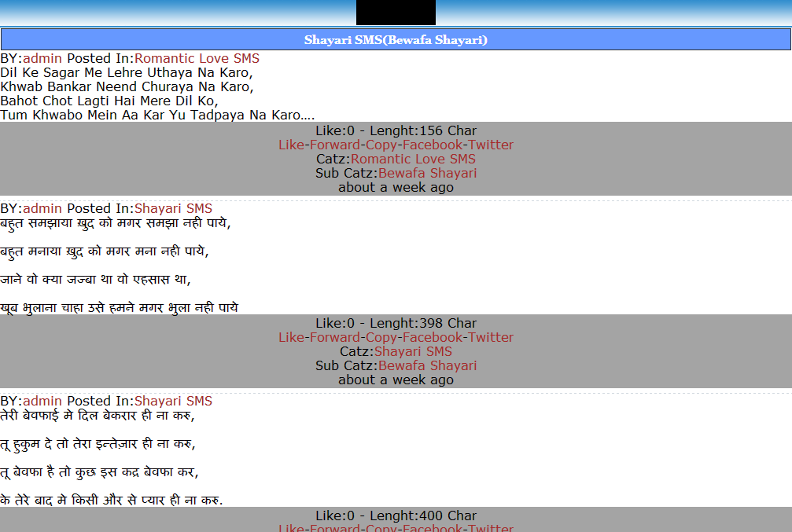Share the 398-character post on Facebook
This screenshot has height=532, width=792.
(x=433, y=337)
